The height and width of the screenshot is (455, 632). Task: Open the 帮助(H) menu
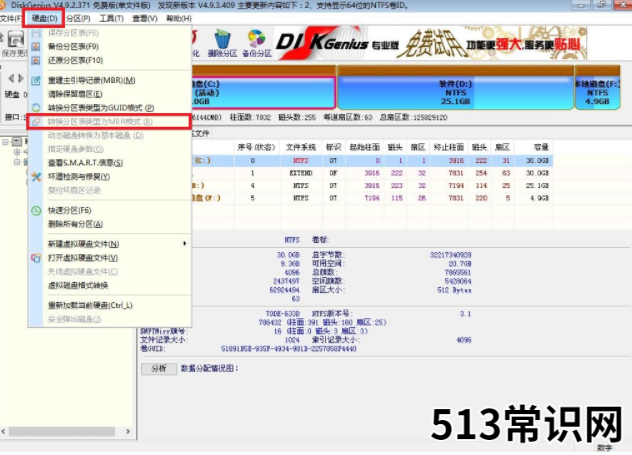(179, 19)
